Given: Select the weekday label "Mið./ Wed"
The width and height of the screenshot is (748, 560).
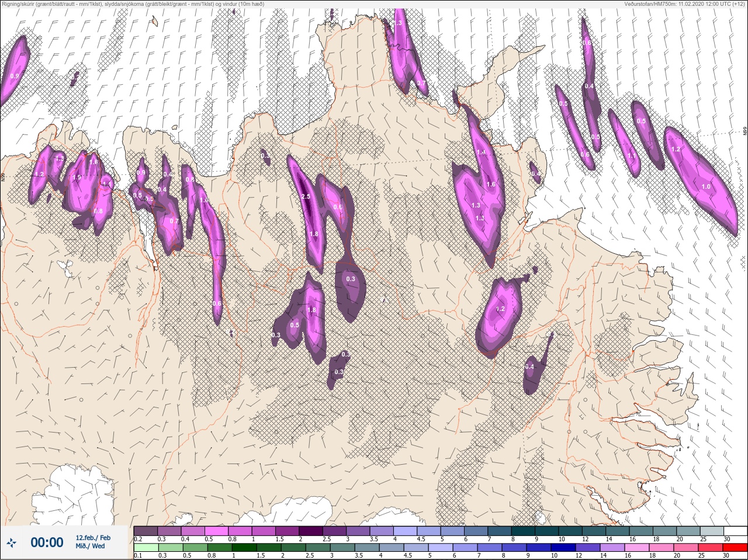Looking at the screenshot, I should point(90,546).
